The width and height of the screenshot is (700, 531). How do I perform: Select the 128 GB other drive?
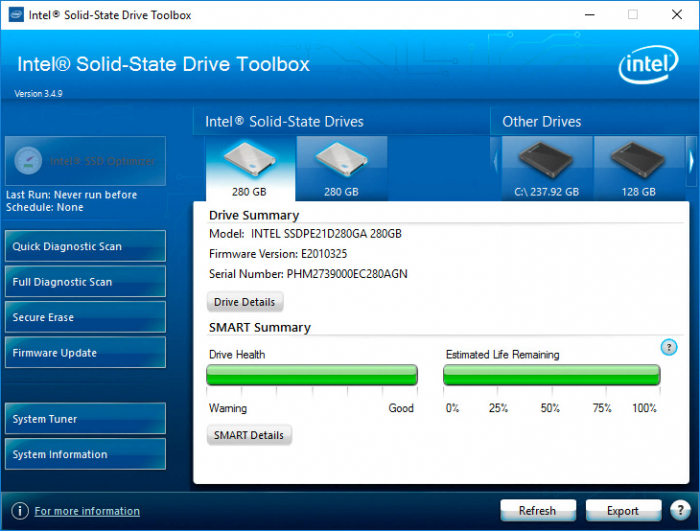click(x=639, y=169)
